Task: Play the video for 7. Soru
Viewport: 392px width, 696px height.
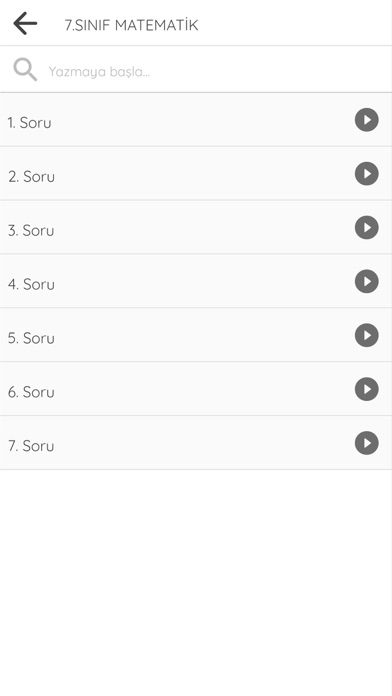Action: [x=366, y=443]
